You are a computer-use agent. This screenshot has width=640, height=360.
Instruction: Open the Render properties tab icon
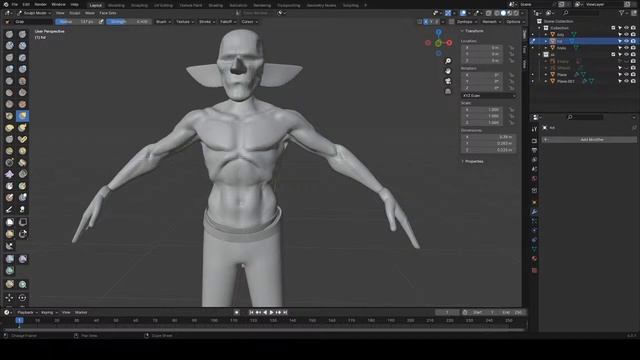534,140
